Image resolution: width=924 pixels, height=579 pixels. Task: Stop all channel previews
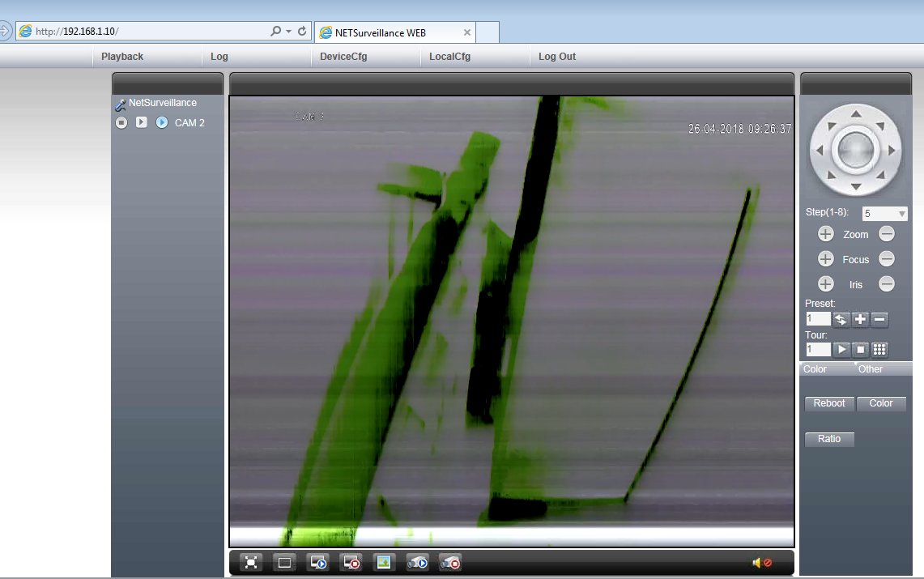click(351, 562)
